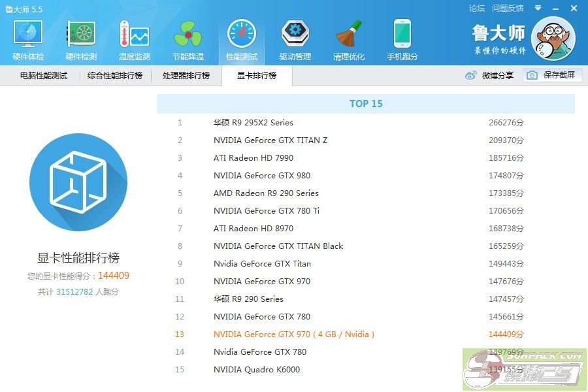Image resolution: width=588 pixels, height=392 pixels.
Task: Click the Weibo logo icon
Action: tap(470, 75)
